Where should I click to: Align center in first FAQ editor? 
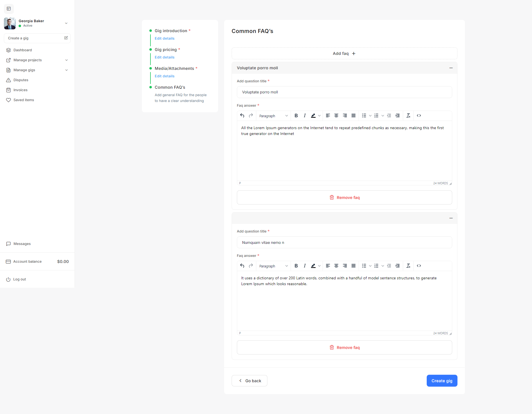point(336,116)
